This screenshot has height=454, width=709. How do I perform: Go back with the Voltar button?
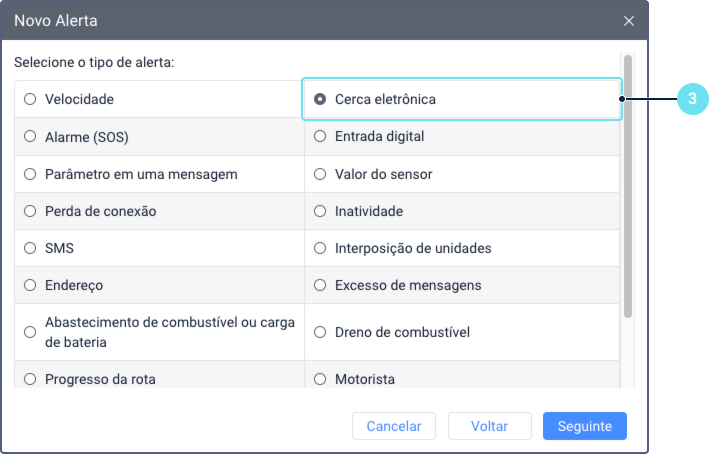coord(489,426)
